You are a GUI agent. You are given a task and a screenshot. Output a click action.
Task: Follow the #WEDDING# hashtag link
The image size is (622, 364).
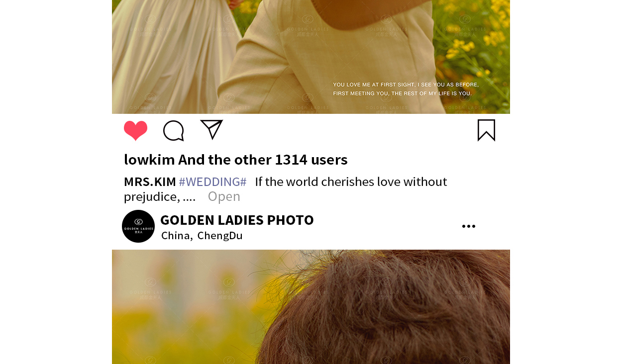point(212,182)
